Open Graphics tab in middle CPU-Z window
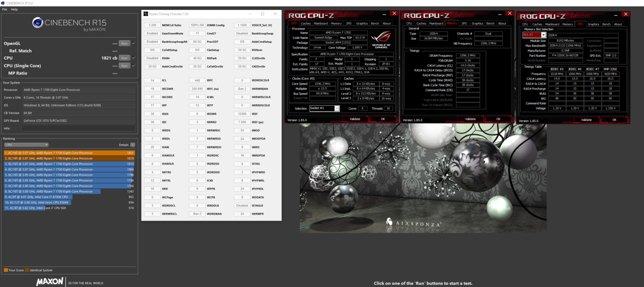The height and width of the screenshot is (287, 644). coord(477,24)
